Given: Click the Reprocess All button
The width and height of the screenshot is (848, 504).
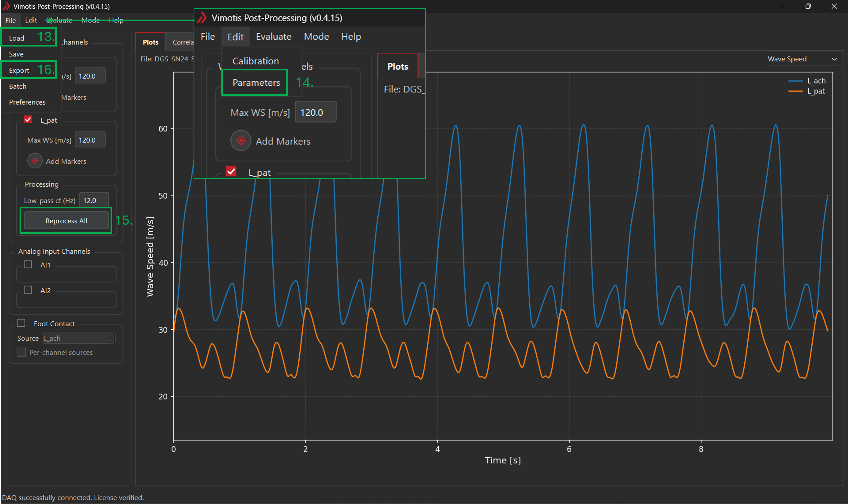Looking at the screenshot, I should pyautogui.click(x=66, y=221).
